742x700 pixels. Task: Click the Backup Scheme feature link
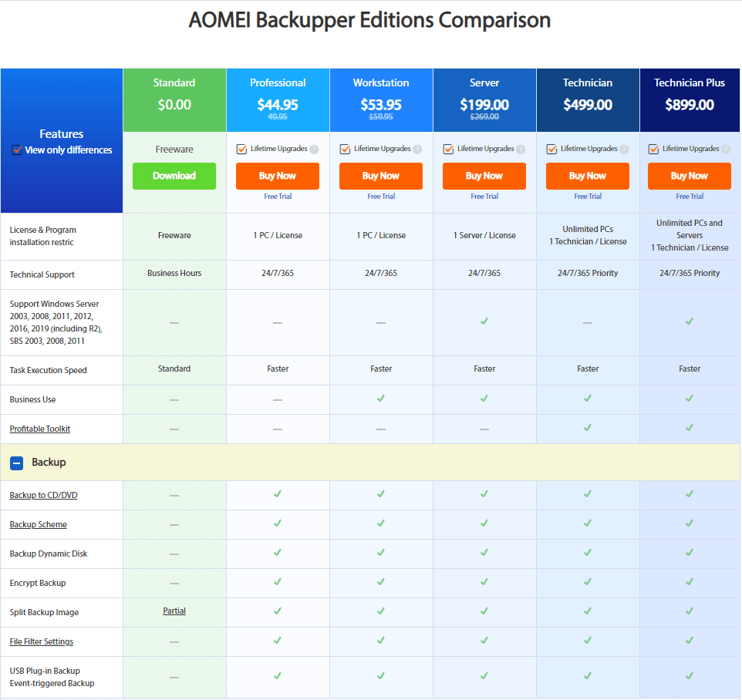[39, 524]
